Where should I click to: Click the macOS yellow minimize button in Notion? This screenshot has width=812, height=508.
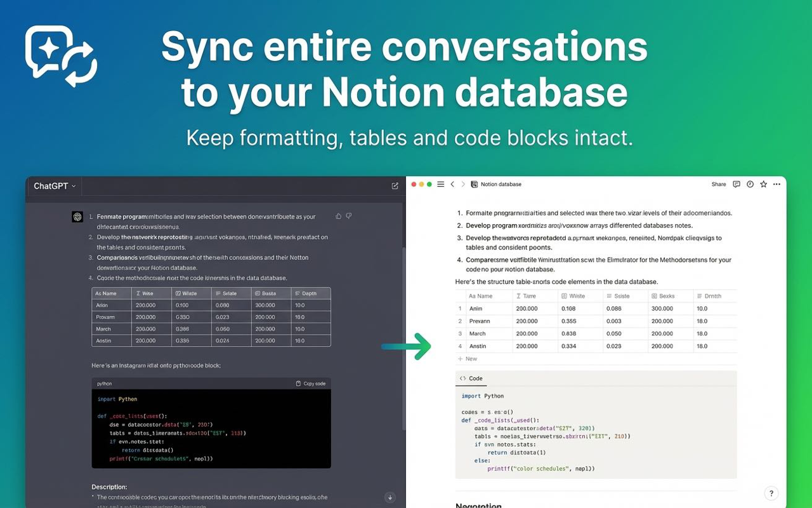(422, 184)
